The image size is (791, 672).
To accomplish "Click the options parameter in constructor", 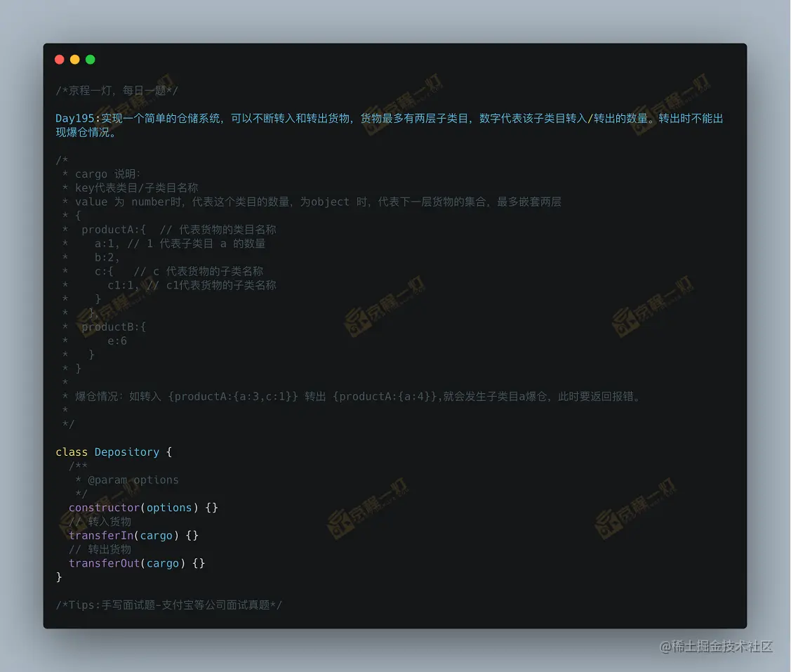I will tap(169, 508).
